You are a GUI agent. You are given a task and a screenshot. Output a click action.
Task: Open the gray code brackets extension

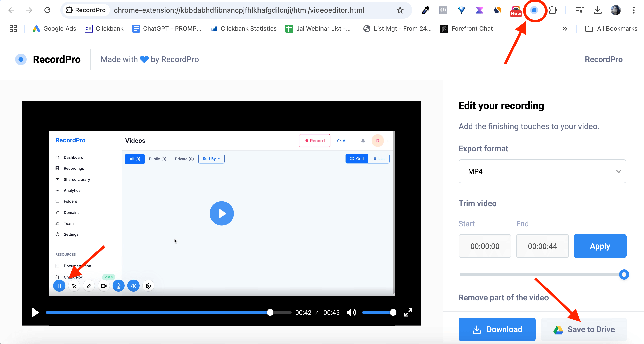pos(443,10)
